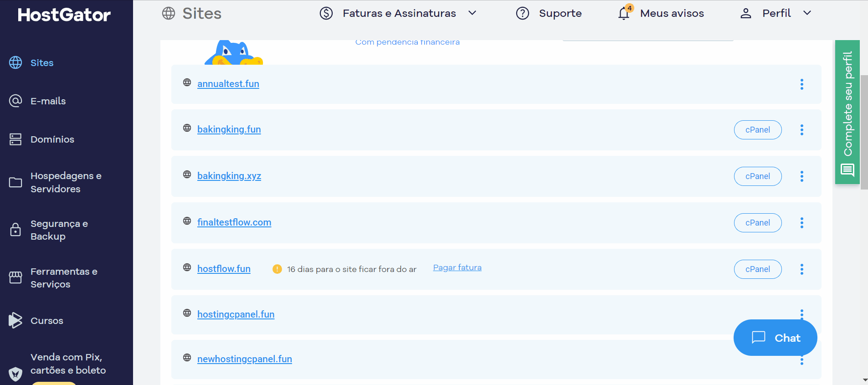Open Domínios in the sidebar
The height and width of the screenshot is (385, 868).
pyautogui.click(x=52, y=139)
